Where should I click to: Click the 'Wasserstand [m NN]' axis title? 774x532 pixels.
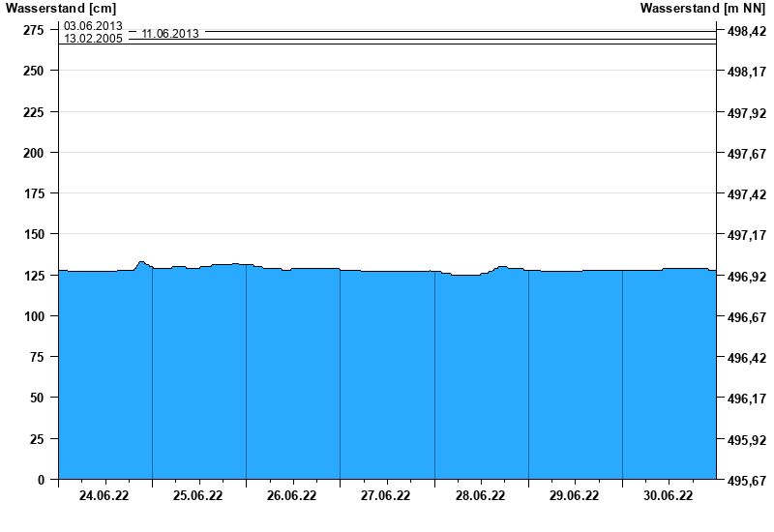pyautogui.click(x=706, y=9)
